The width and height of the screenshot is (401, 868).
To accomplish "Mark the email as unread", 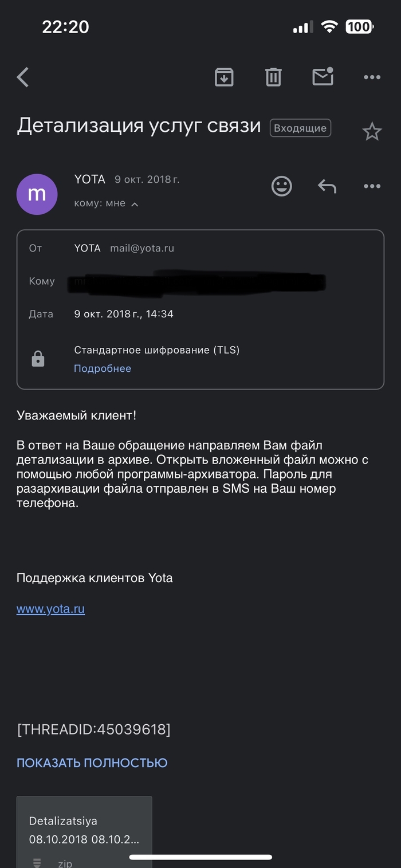I will point(323,77).
